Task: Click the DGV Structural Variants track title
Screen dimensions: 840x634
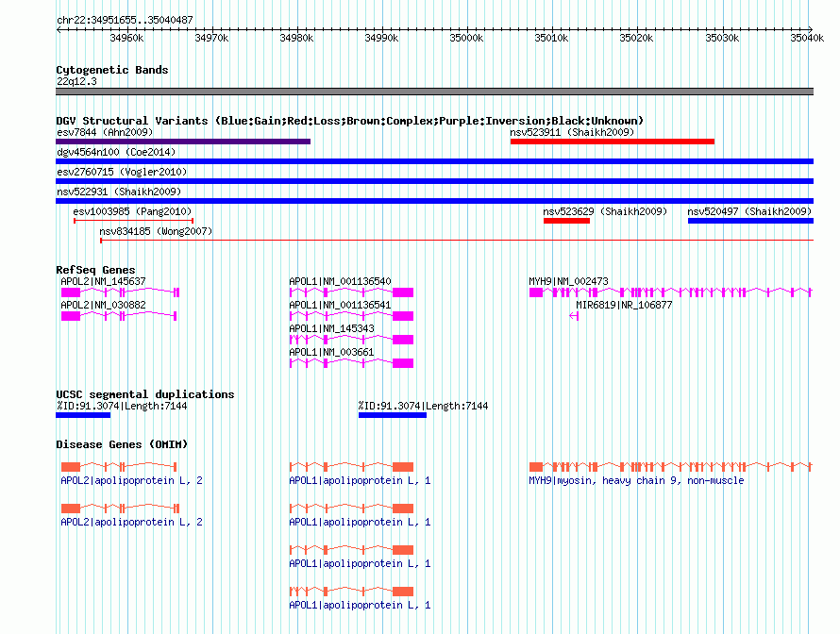Action: (350, 121)
